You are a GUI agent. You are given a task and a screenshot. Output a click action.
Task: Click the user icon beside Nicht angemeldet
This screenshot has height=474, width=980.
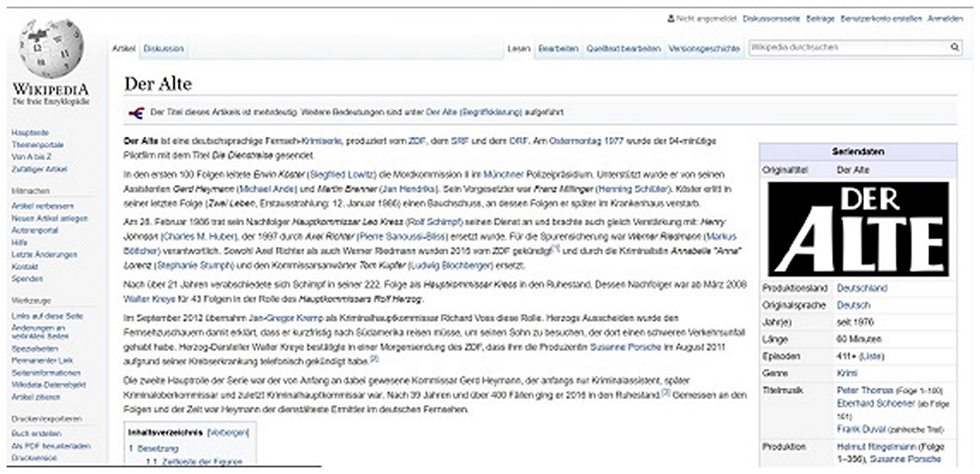pos(671,19)
